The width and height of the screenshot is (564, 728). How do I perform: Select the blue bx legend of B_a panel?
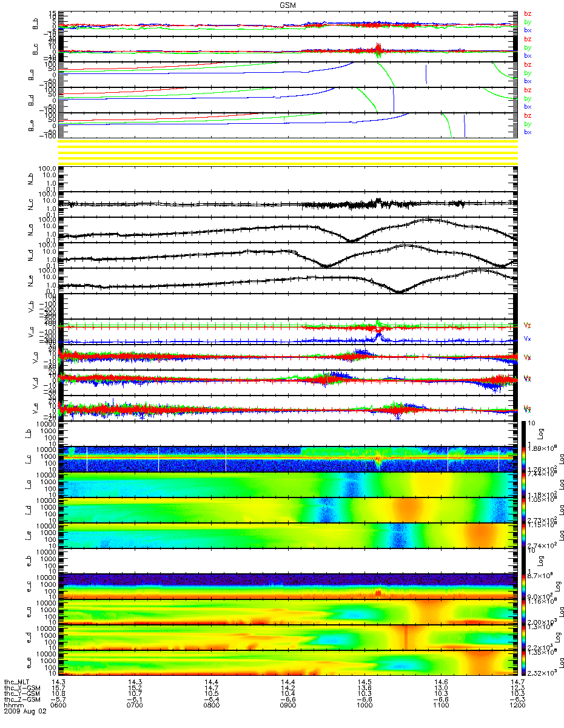[x=528, y=81]
